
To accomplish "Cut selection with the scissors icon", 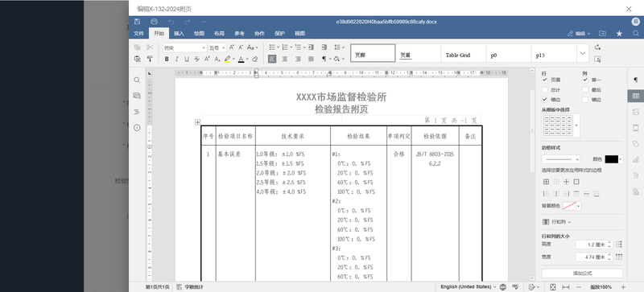I will click(150, 47).
